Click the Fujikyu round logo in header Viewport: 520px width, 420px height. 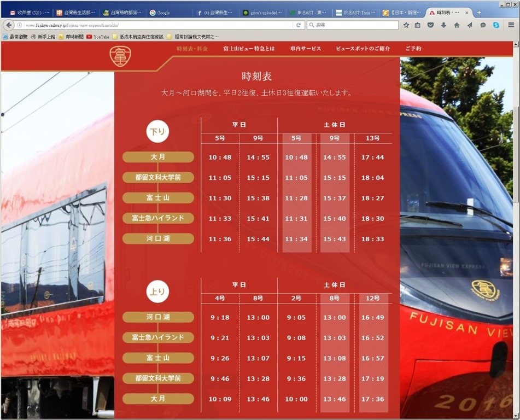tap(120, 56)
